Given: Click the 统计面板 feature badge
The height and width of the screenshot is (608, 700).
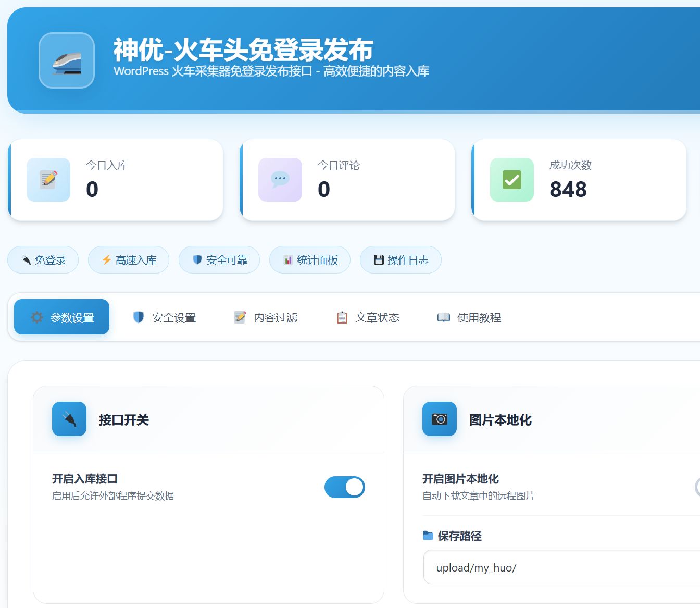Looking at the screenshot, I should [x=310, y=259].
